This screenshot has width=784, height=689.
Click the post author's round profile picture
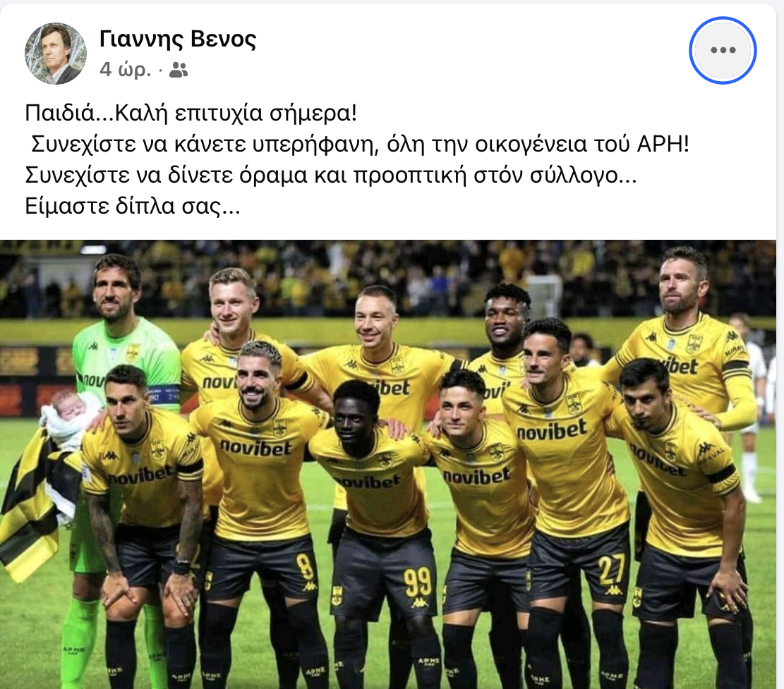tap(56, 54)
